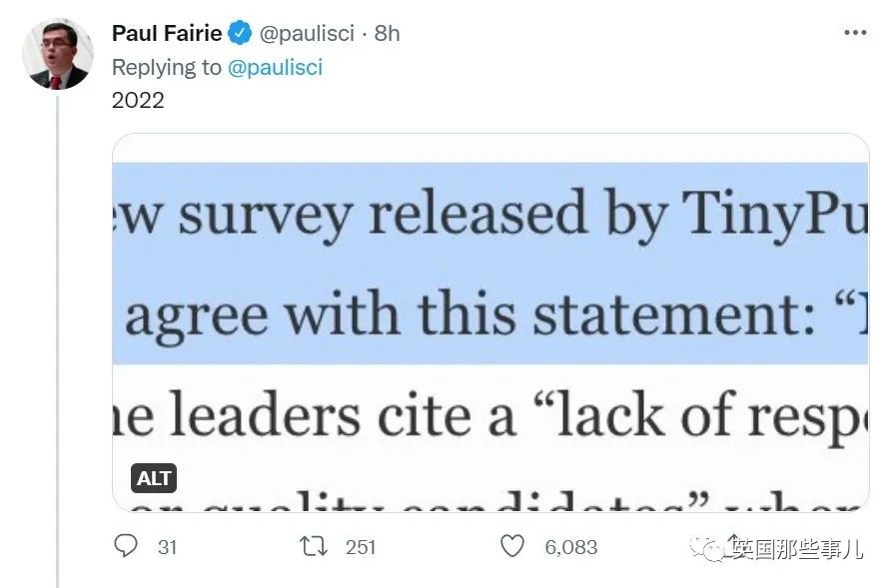Click the 251 retweets count
Viewport: 892px width, 588px height.
(x=360, y=546)
